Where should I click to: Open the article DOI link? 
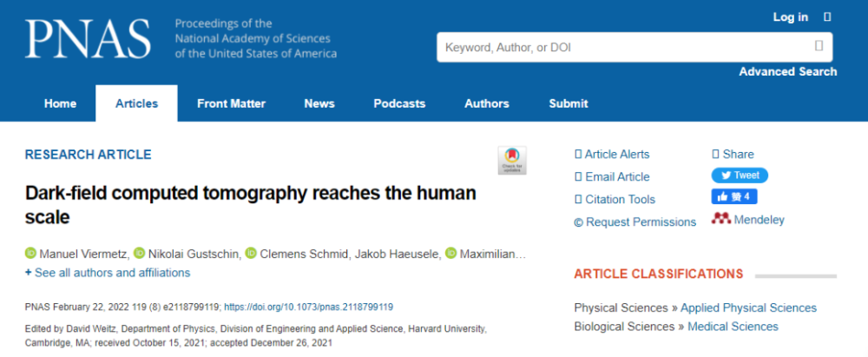(309, 307)
